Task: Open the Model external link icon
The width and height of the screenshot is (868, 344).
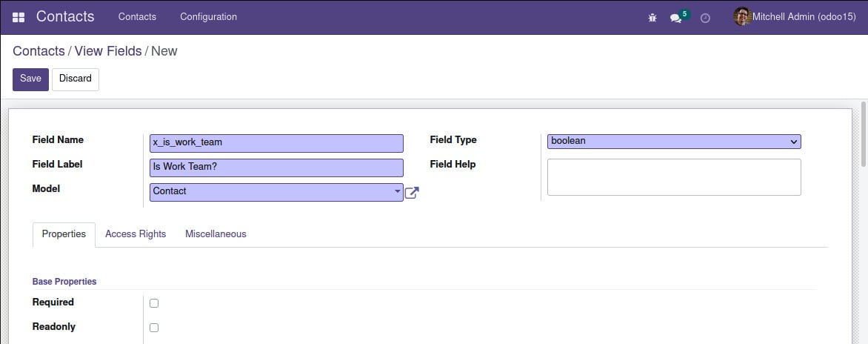Action: [x=411, y=193]
